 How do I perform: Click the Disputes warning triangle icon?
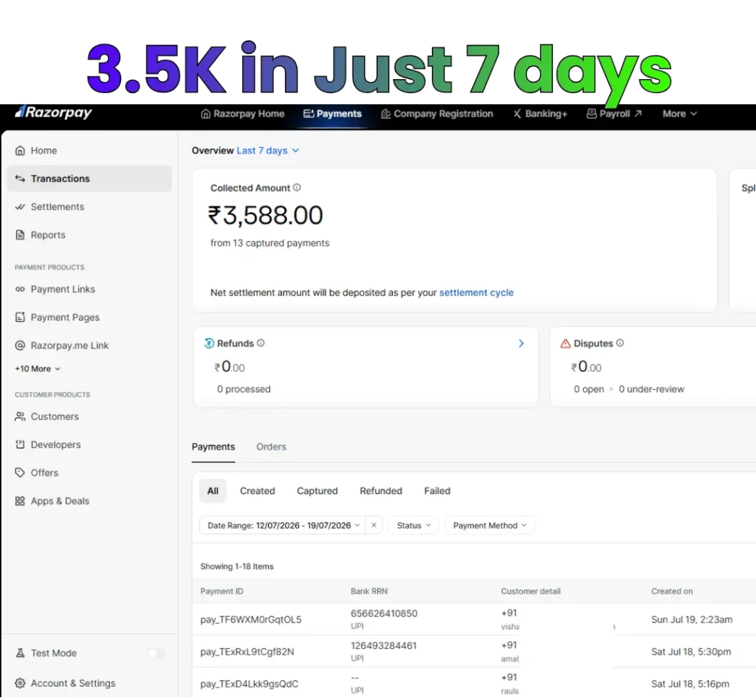point(565,343)
